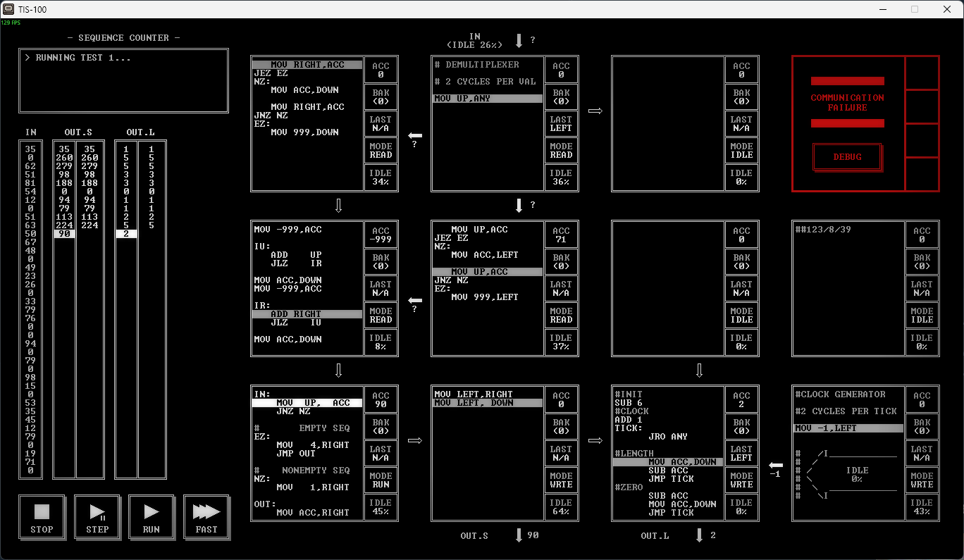
Task: Select the 'MOV ACC,RIGHT' instruction
Action: pos(313,513)
